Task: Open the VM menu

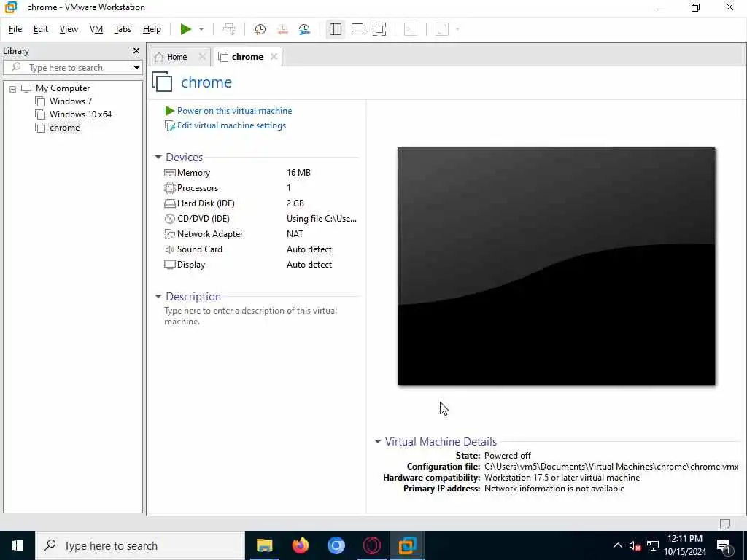Action: (x=96, y=29)
